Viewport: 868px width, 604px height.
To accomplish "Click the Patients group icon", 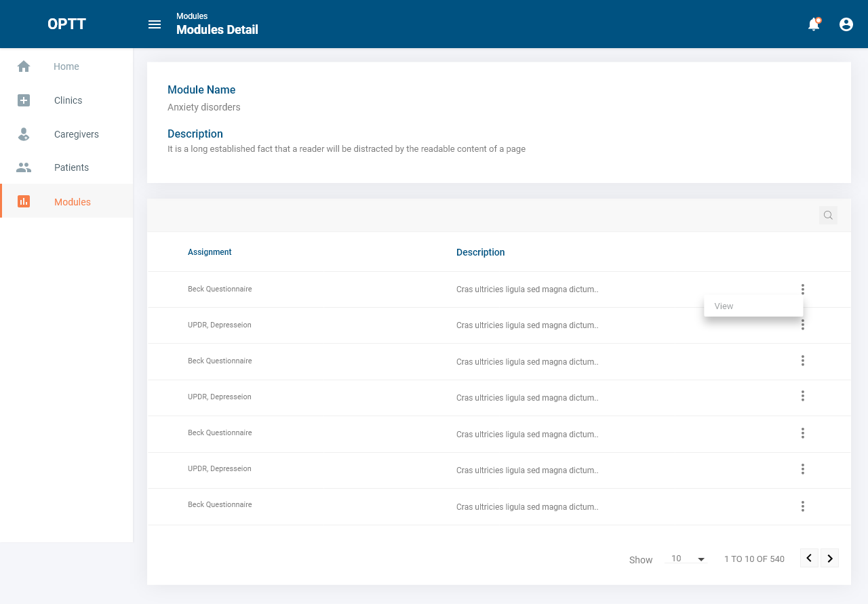I will pyautogui.click(x=24, y=167).
